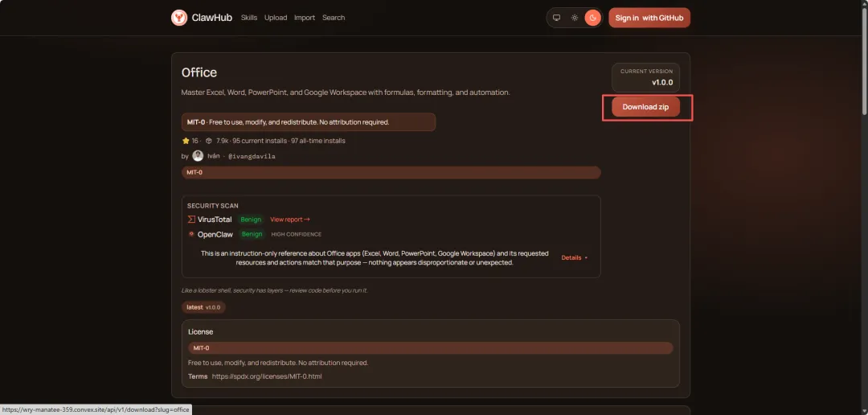This screenshot has height=415, width=868.
Task: Click the star rating icon
Action: (186, 141)
